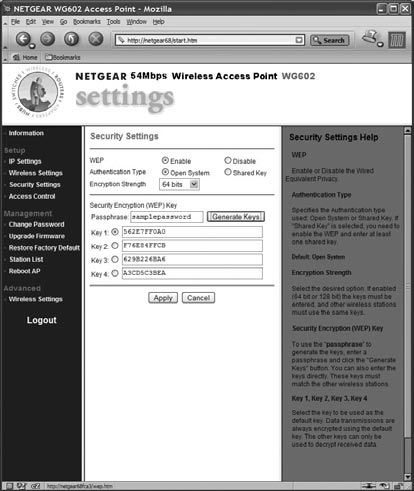Open Restore Factory Default link
The height and width of the screenshot is (491, 414).
coord(44,248)
